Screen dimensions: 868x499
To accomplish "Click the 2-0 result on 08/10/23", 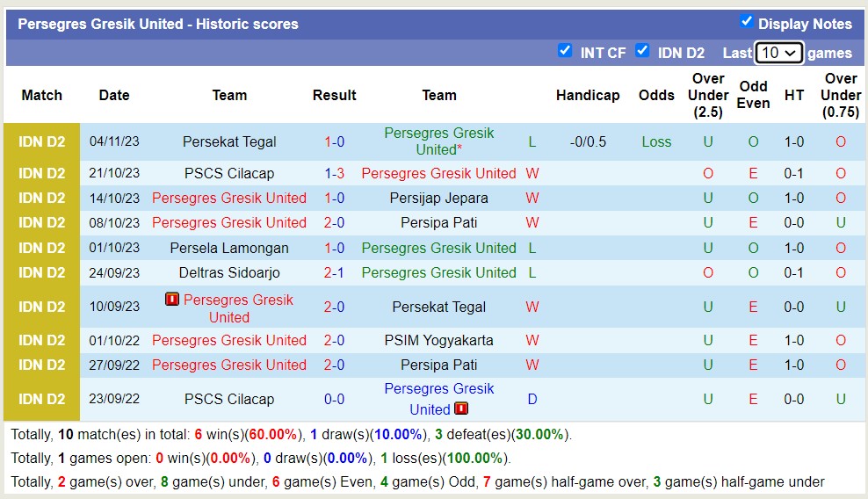I will [x=335, y=222].
